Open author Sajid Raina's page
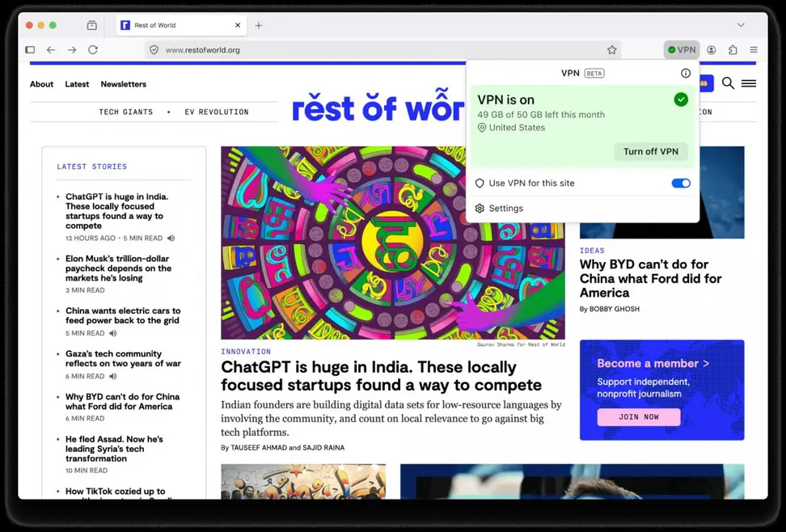Screen dimensions: 786x532 tap(323, 448)
